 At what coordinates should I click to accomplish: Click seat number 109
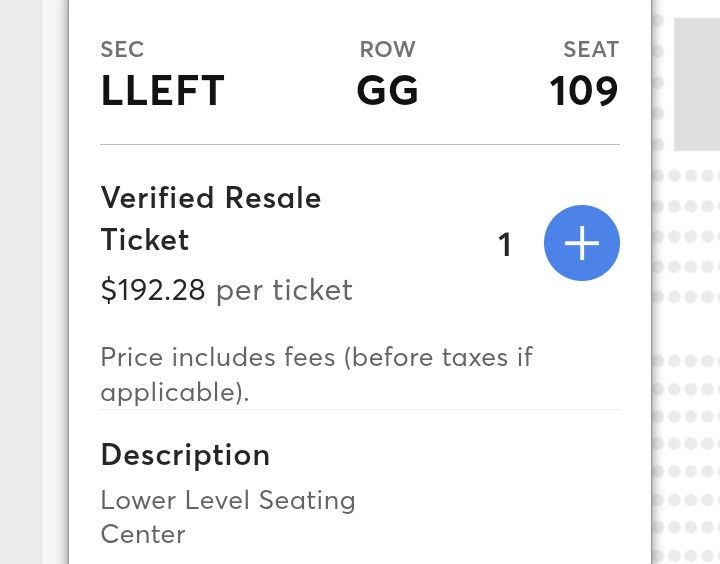pyautogui.click(x=584, y=92)
